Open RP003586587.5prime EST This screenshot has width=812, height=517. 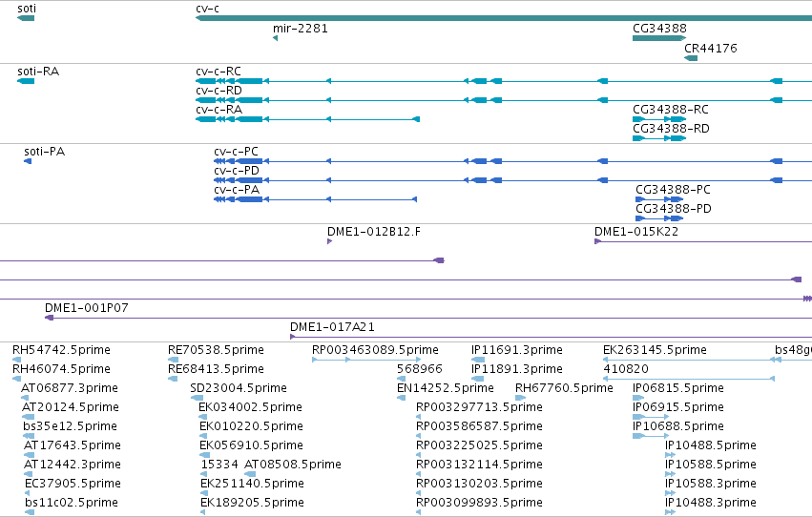(x=419, y=436)
